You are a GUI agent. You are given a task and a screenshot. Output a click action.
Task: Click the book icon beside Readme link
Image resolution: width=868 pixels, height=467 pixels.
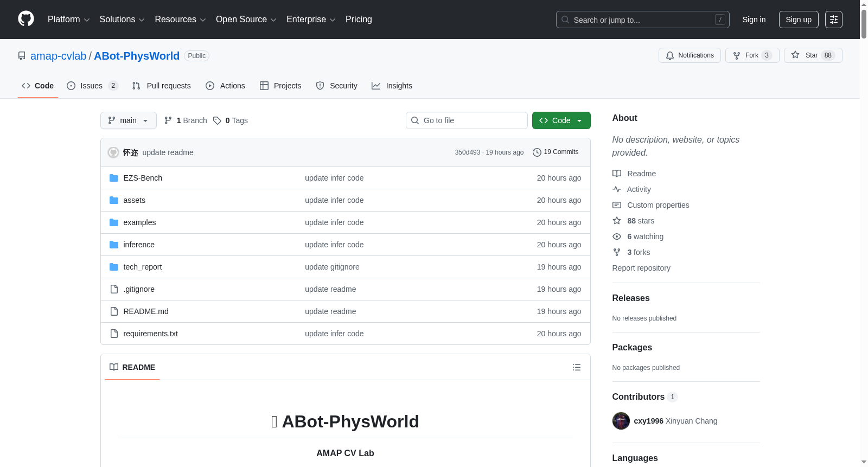click(617, 174)
